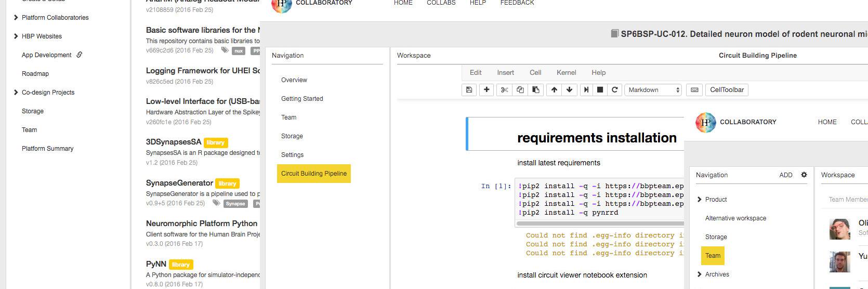
Task: Run cell and select next
Action: [x=586, y=90]
